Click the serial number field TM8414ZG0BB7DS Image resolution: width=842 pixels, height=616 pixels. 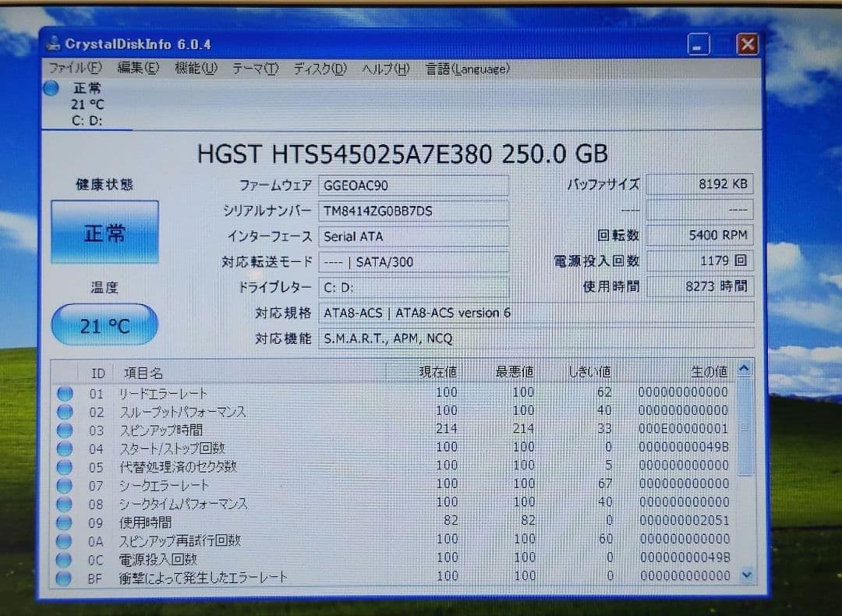coord(413,211)
